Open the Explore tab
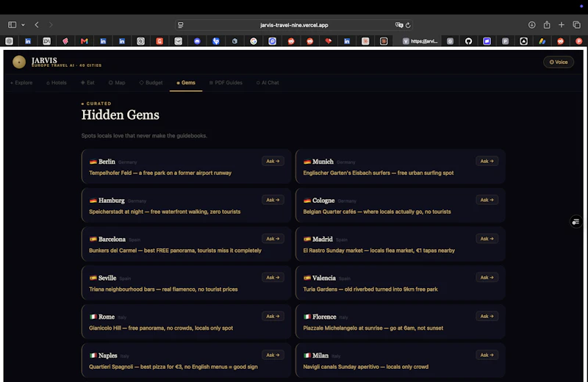 (x=21, y=82)
